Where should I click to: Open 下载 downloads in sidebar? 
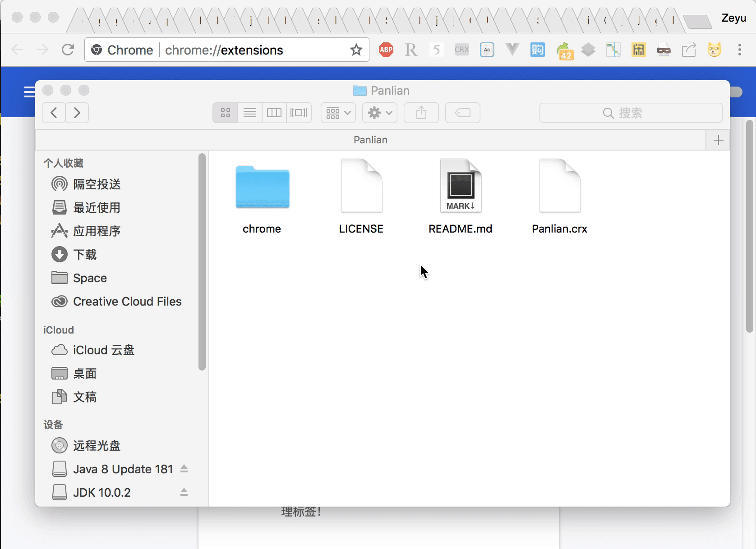(x=85, y=255)
